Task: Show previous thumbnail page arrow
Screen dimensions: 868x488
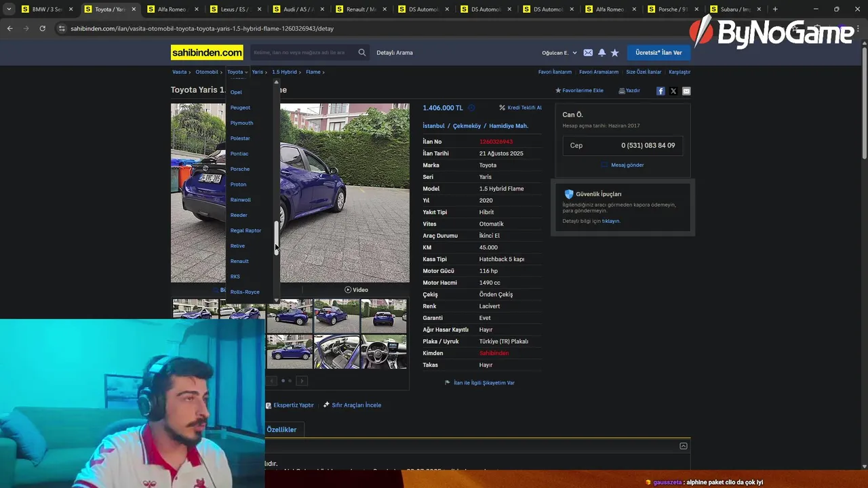Action: tap(271, 381)
